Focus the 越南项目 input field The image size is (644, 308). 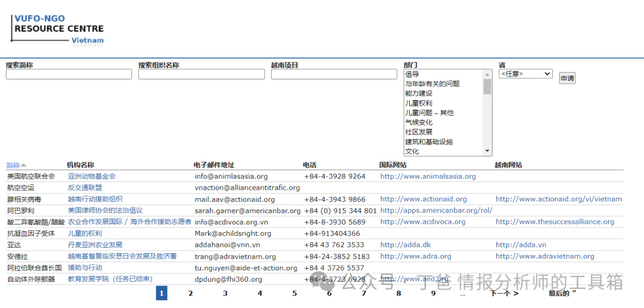pyautogui.click(x=334, y=74)
